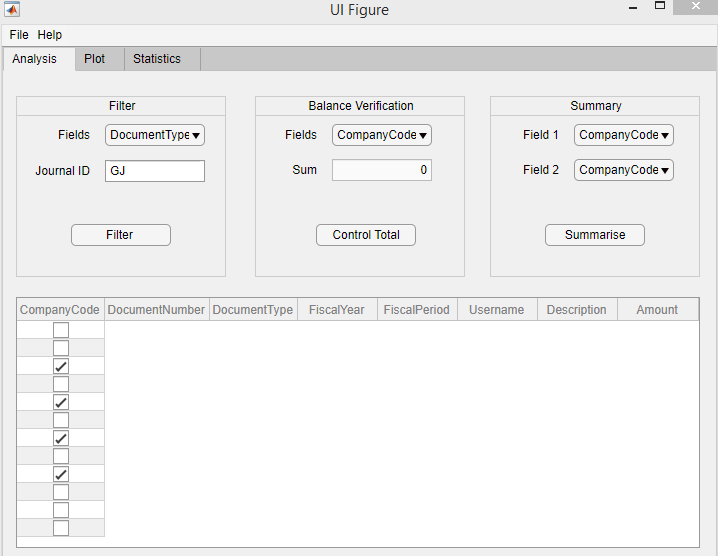
Task: Click the Summarise button
Action: tap(595, 235)
